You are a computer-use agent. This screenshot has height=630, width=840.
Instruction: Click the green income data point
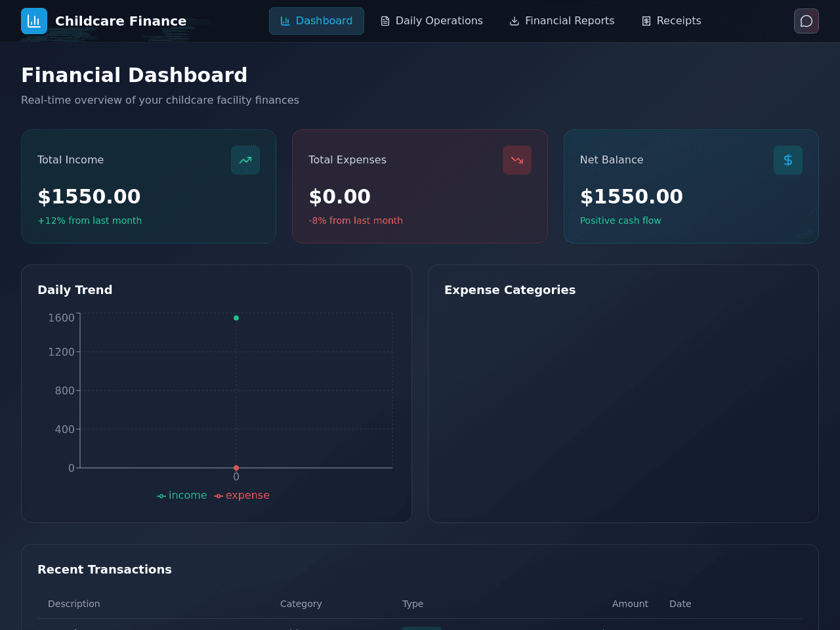pos(236,318)
